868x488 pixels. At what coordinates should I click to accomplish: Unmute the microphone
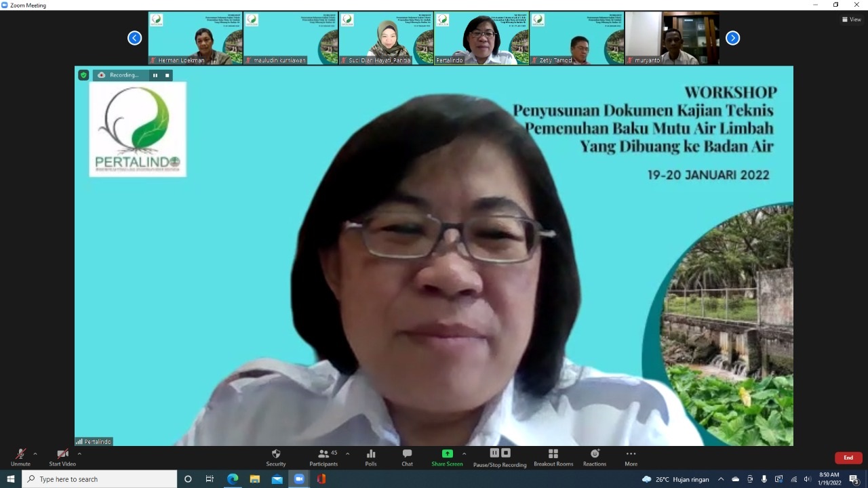[x=20, y=457]
